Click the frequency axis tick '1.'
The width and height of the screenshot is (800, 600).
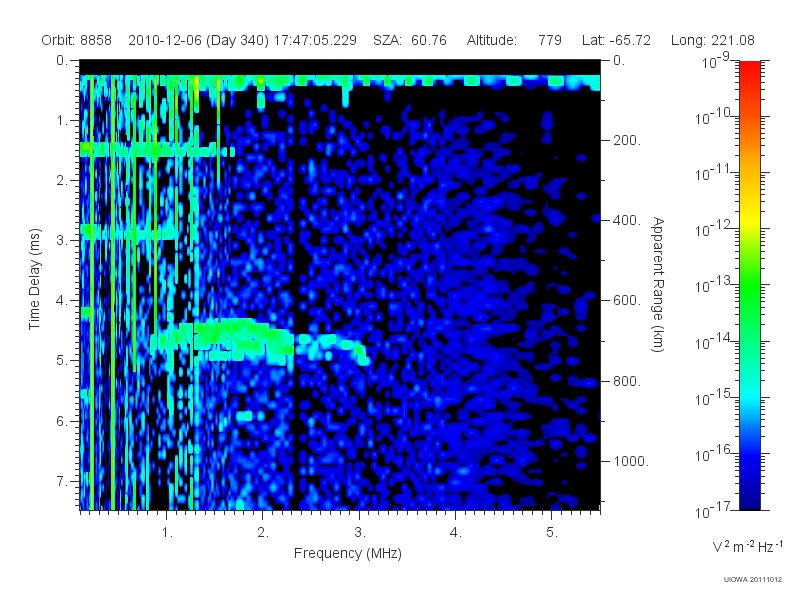(167, 533)
